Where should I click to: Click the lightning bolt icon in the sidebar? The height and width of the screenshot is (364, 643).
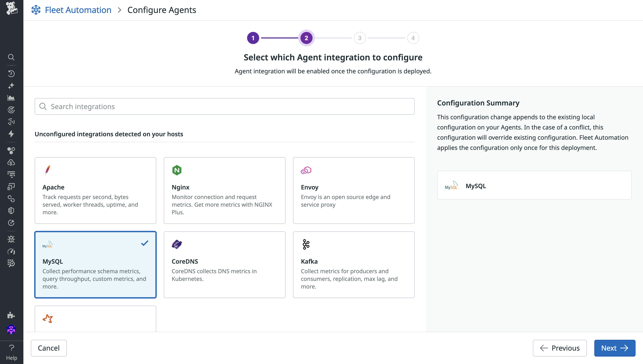[11, 134]
